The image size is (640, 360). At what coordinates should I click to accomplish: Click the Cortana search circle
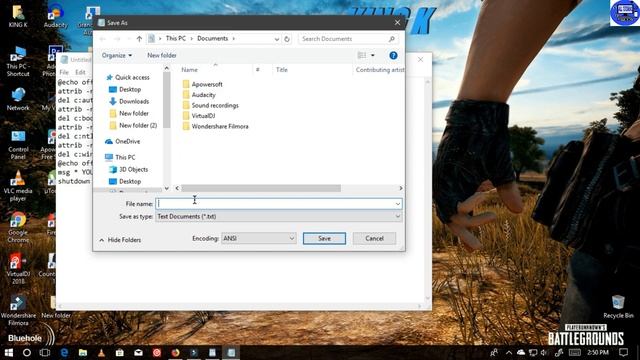(x=27, y=352)
